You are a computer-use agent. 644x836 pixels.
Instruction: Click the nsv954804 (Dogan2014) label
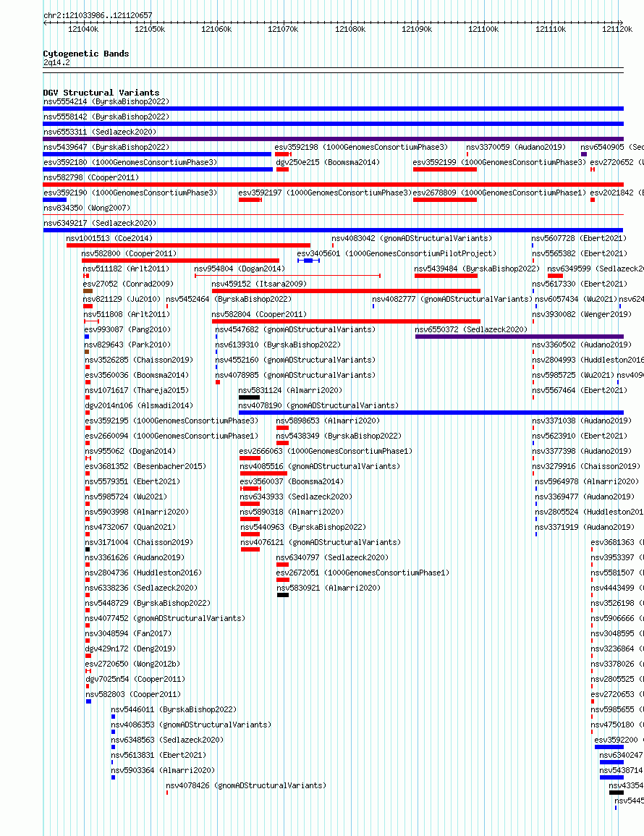tap(240, 269)
